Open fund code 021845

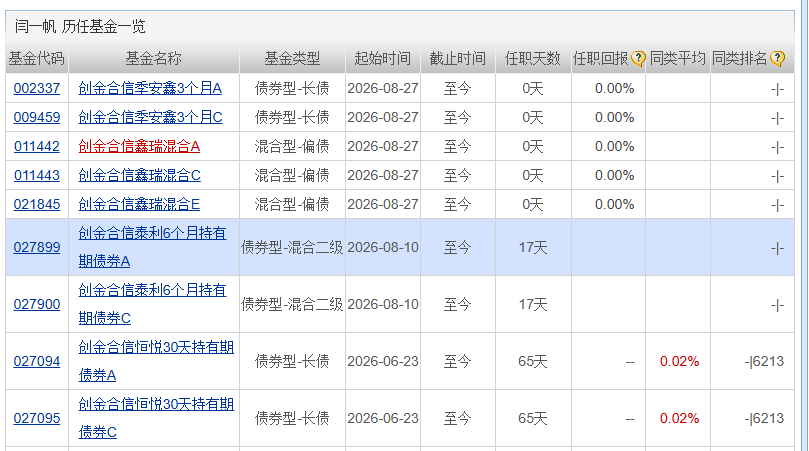(37, 204)
